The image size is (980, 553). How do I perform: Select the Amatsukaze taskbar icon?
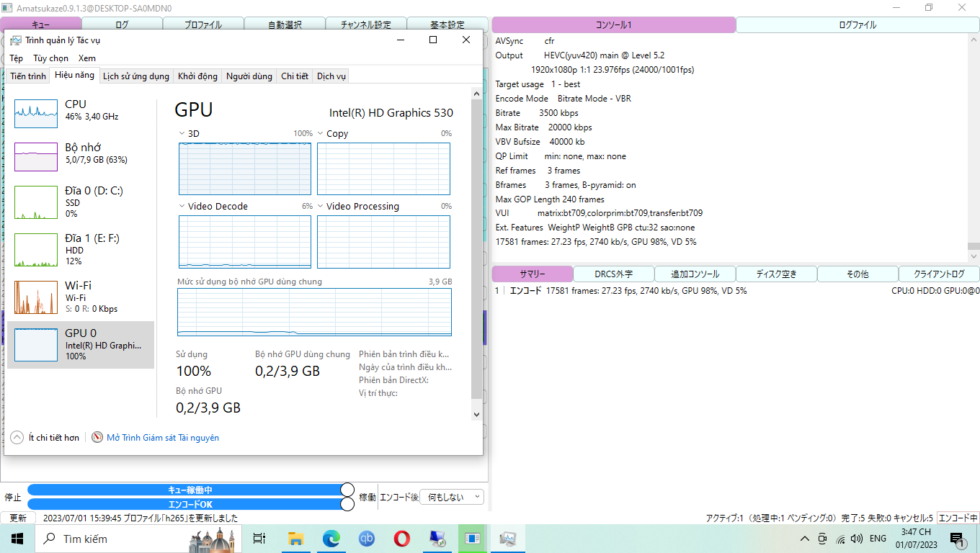pos(472,539)
